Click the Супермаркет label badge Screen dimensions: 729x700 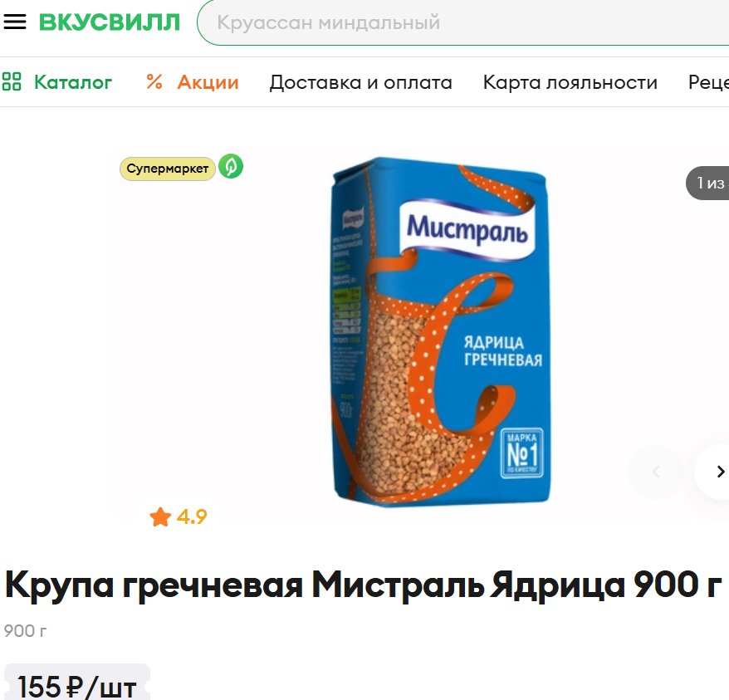click(168, 169)
